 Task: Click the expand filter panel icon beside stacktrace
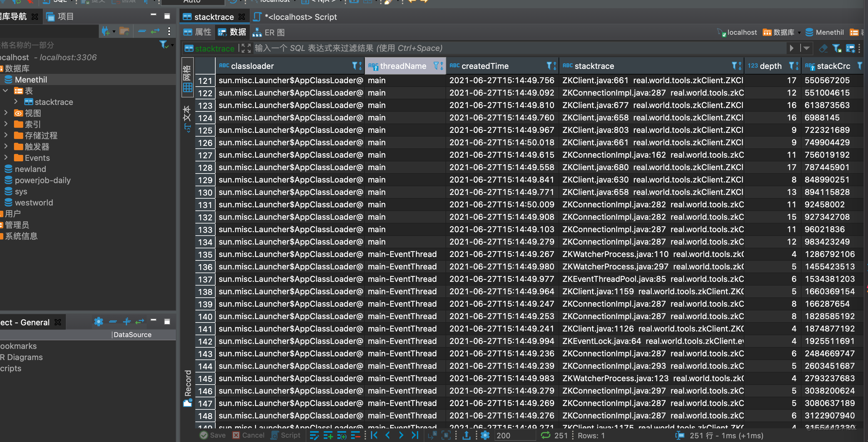pyautogui.click(x=246, y=48)
